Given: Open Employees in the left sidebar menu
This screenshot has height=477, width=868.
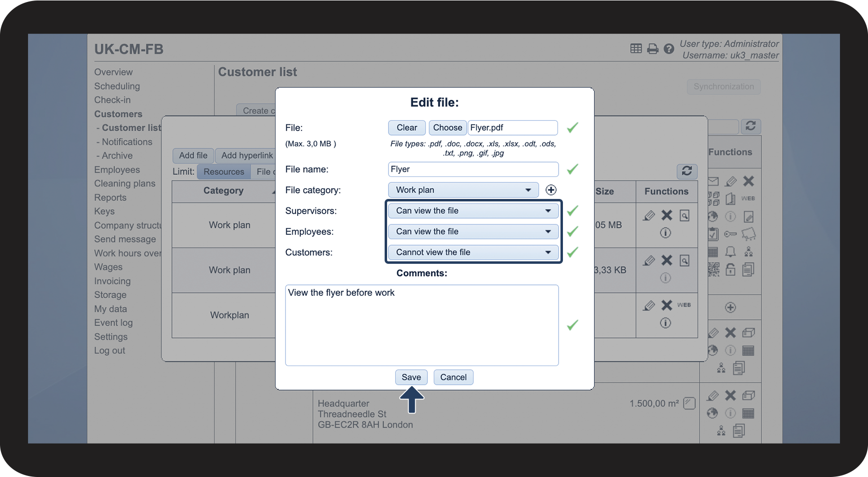Looking at the screenshot, I should click(117, 169).
